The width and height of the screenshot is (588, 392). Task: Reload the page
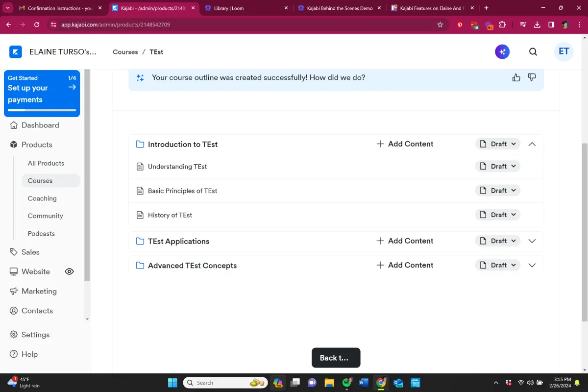click(37, 24)
